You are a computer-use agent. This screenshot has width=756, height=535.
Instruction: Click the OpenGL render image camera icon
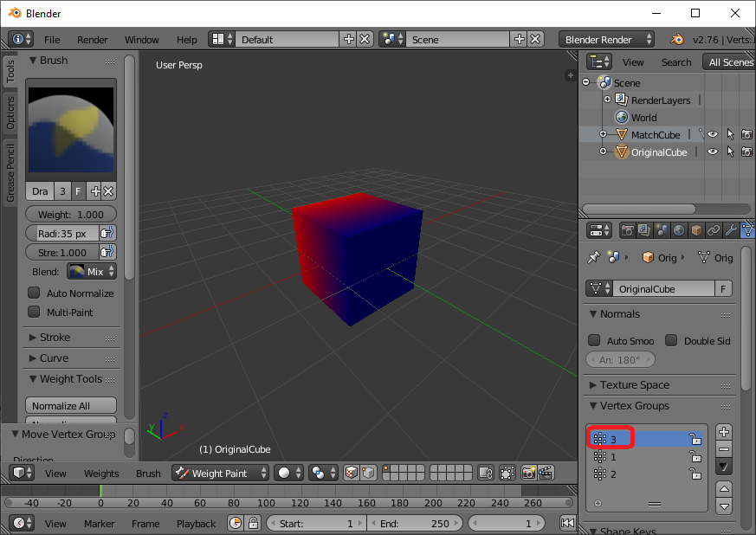[528, 474]
